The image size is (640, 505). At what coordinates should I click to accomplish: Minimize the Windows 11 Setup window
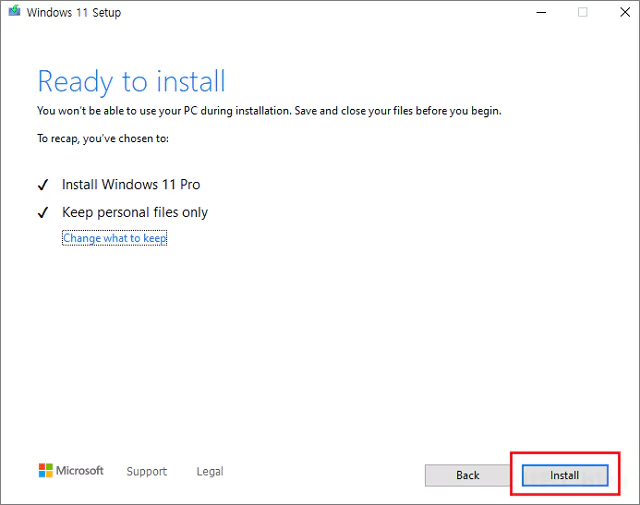[x=541, y=12]
